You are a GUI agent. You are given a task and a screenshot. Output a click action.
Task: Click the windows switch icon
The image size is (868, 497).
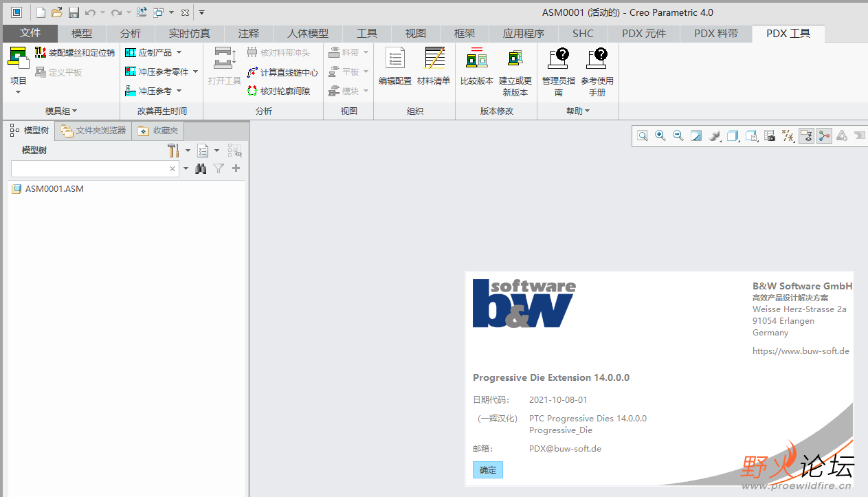(159, 12)
